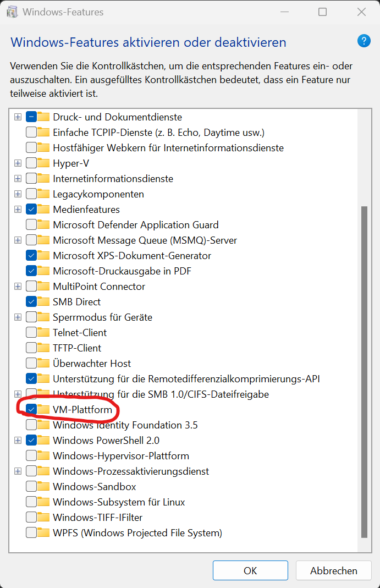Image resolution: width=380 pixels, height=588 pixels.
Task: Uncheck Microsoft XPS-Dokument-Generator checkbox
Action: (31, 255)
